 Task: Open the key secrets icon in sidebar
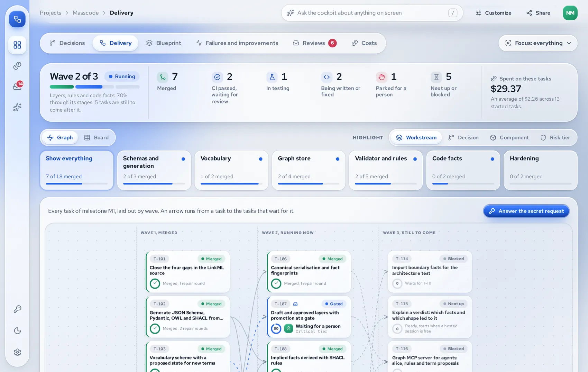(17, 309)
